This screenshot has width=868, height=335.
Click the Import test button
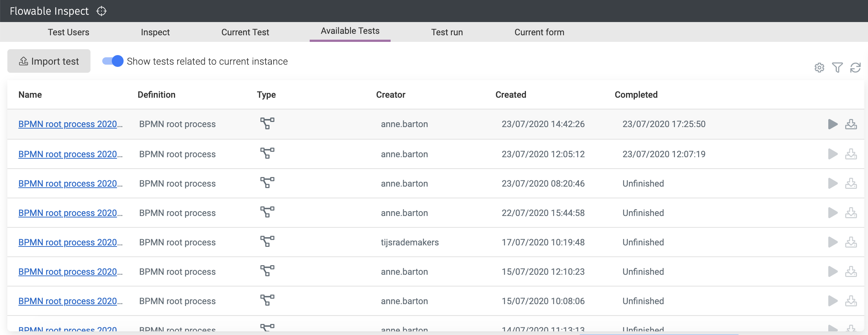tap(49, 61)
